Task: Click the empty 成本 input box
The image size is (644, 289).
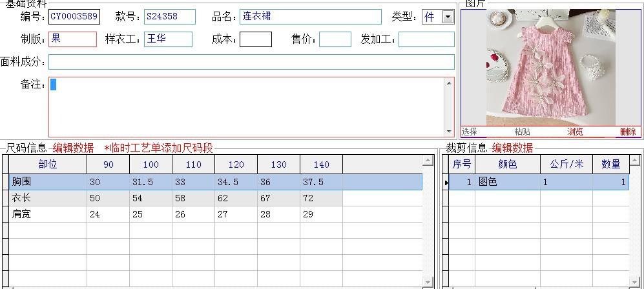Action: coord(256,39)
